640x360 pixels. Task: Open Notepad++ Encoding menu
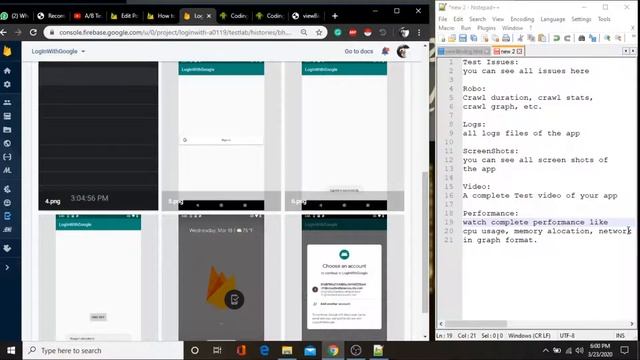(x=522, y=19)
